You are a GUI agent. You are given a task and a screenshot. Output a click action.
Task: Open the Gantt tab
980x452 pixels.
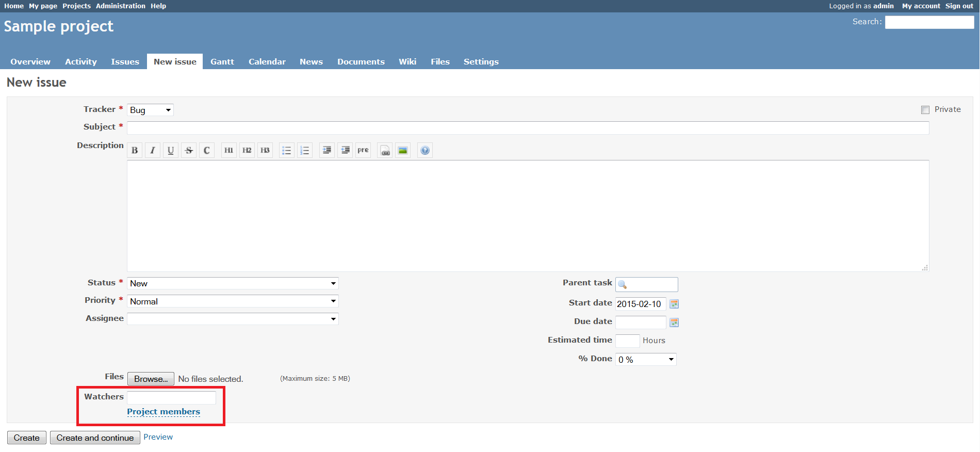[x=222, y=61]
